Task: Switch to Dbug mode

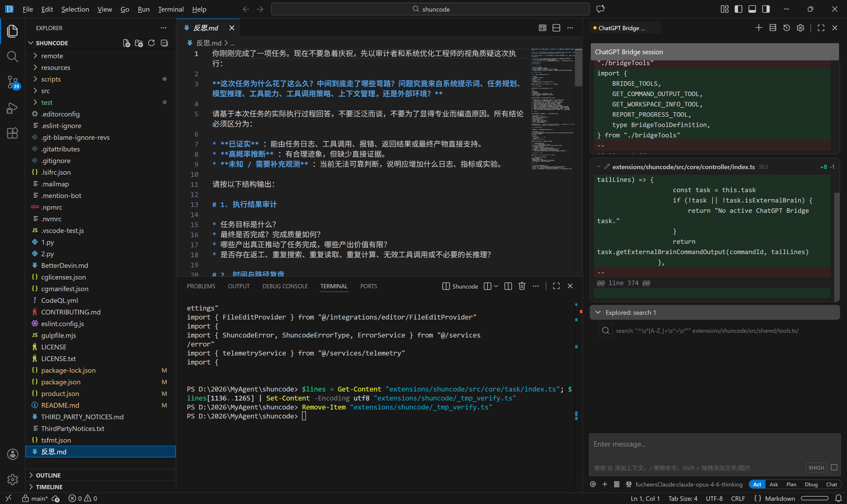Action: [811, 484]
